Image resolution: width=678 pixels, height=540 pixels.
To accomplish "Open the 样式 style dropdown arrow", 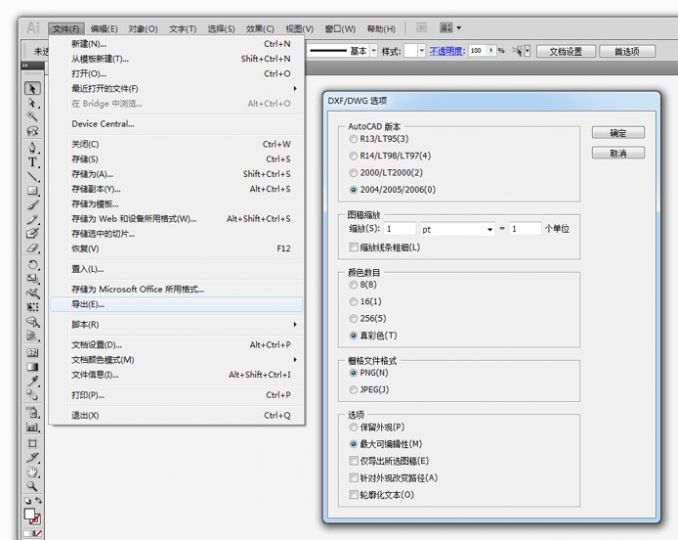I will pyautogui.click(x=422, y=51).
